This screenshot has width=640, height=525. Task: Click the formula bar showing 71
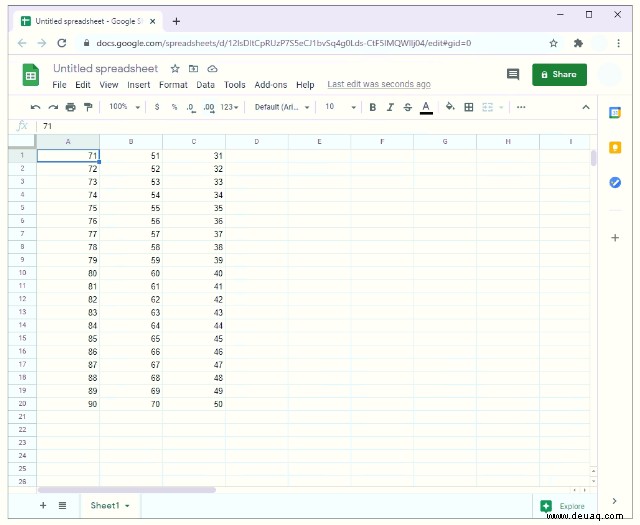pyautogui.click(x=316, y=126)
